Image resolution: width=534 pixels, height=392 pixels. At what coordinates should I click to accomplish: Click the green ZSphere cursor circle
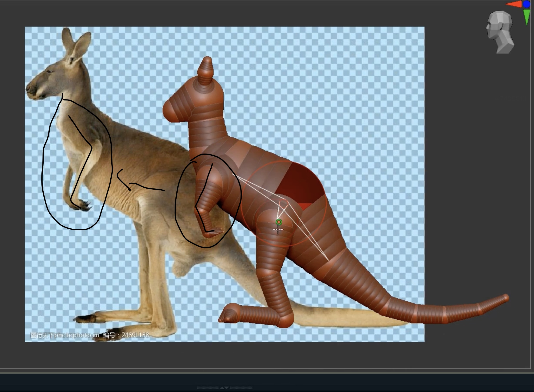click(x=279, y=222)
